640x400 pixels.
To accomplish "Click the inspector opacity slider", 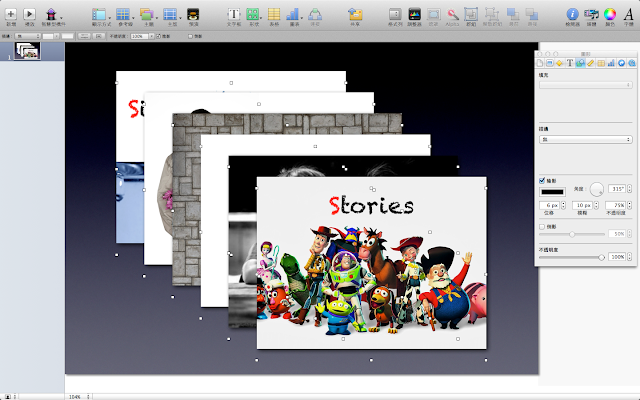I will coord(572,257).
